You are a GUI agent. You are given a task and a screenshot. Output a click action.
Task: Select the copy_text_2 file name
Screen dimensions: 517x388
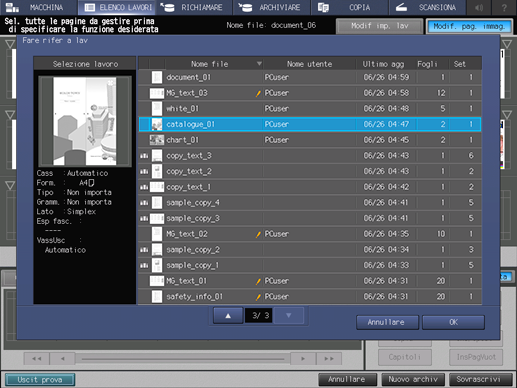tap(189, 171)
